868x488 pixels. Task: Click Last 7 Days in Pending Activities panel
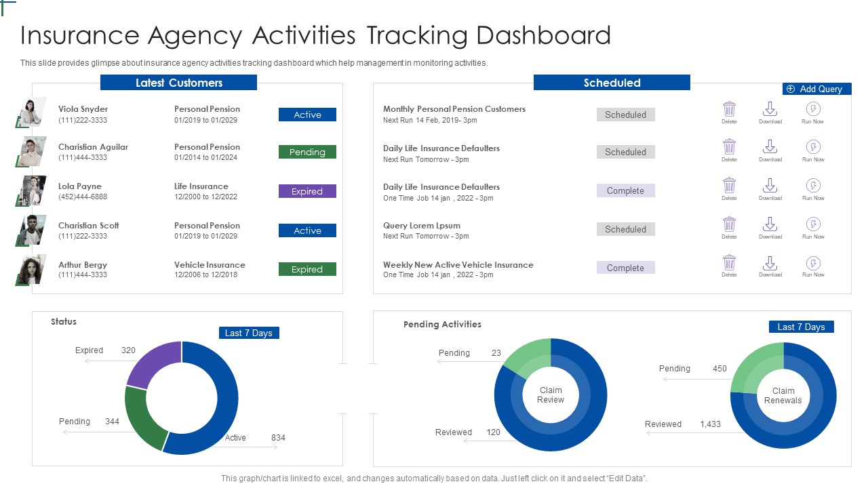coord(801,327)
